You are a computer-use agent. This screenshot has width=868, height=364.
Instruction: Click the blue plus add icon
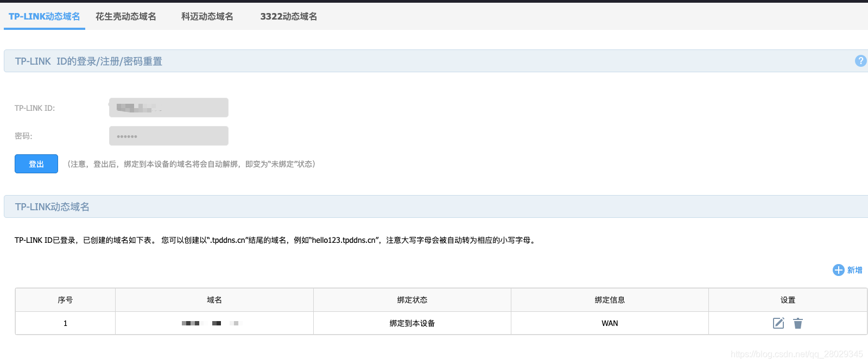coord(839,270)
